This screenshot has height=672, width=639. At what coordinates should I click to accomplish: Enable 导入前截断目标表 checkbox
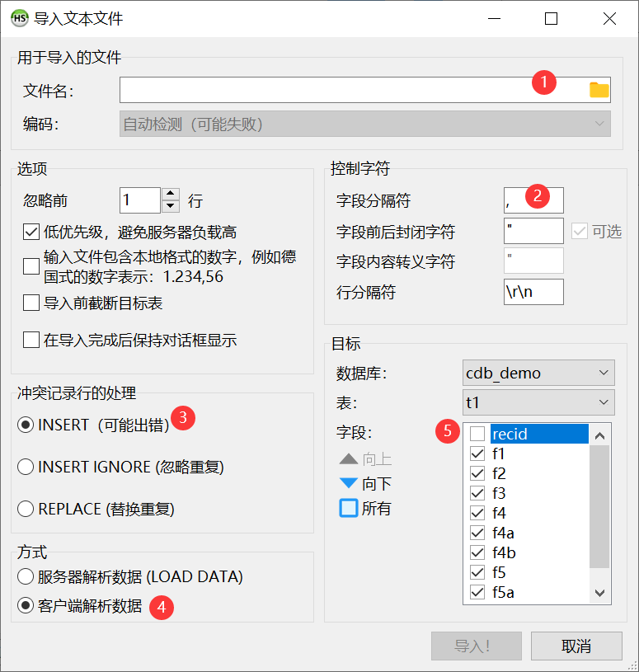(31, 303)
